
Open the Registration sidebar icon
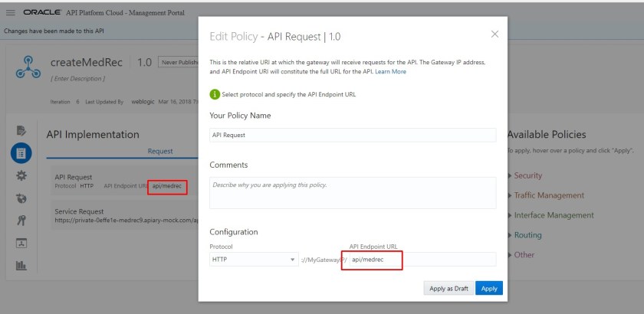21,243
